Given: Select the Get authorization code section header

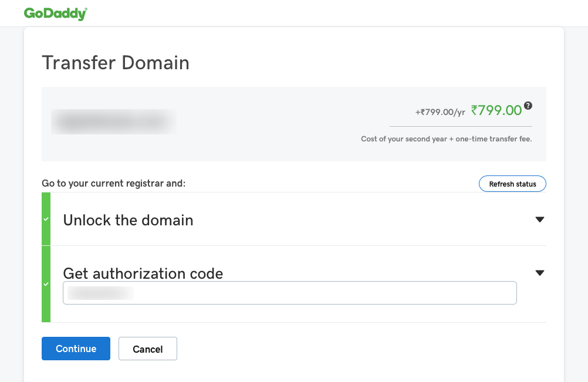Looking at the screenshot, I should pyautogui.click(x=143, y=273).
